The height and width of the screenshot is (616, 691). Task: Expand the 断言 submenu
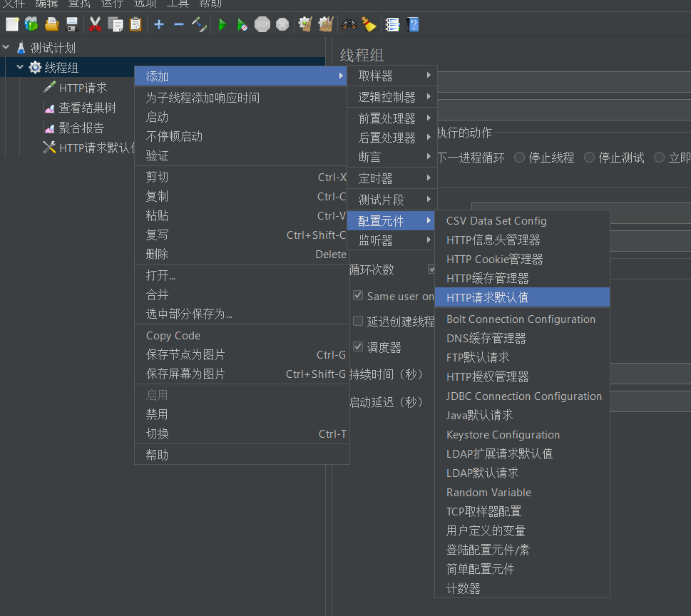point(392,157)
